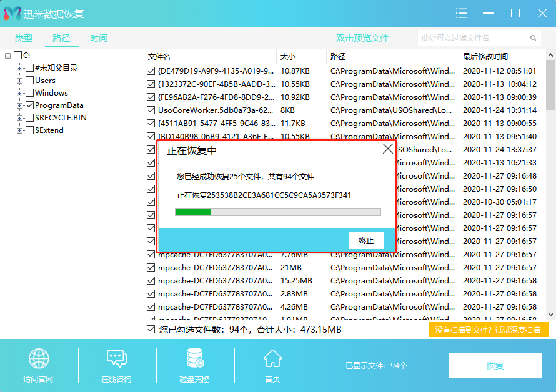Switch to the 时间 tab
This screenshot has width=556, height=392.
coord(98,38)
